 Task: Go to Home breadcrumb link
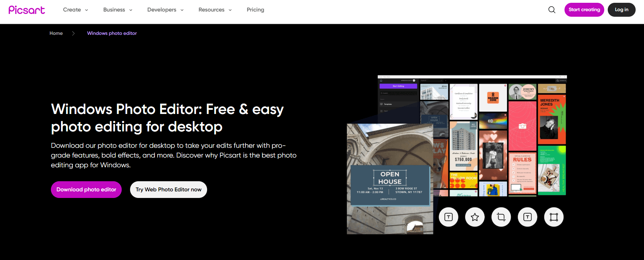[x=56, y=33]
